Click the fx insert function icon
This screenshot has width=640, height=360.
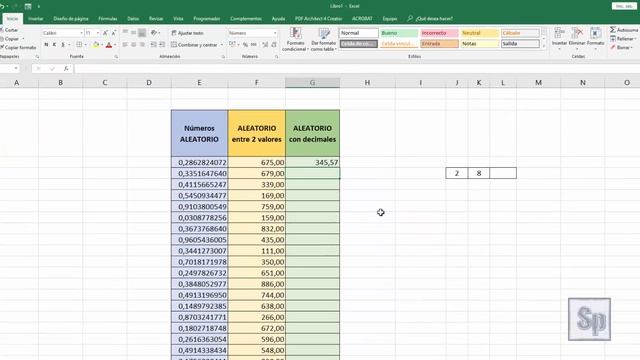(66, 69)
